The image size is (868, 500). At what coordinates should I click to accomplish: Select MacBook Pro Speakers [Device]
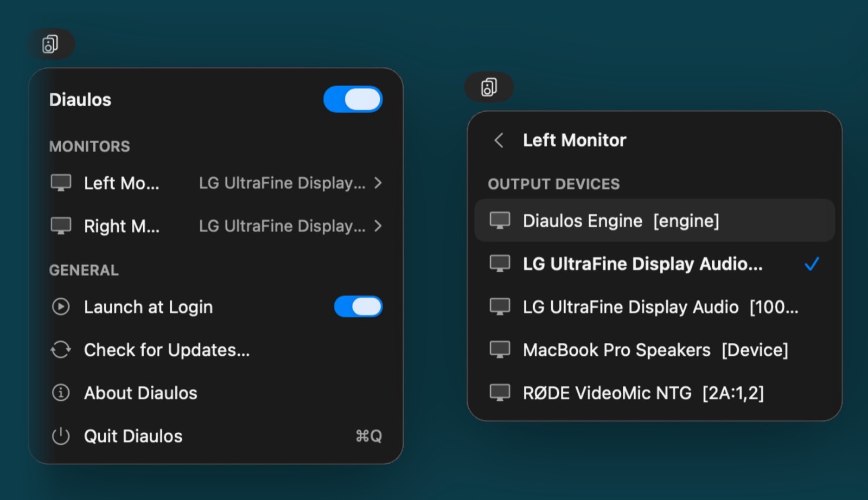[x=654, y=350]
